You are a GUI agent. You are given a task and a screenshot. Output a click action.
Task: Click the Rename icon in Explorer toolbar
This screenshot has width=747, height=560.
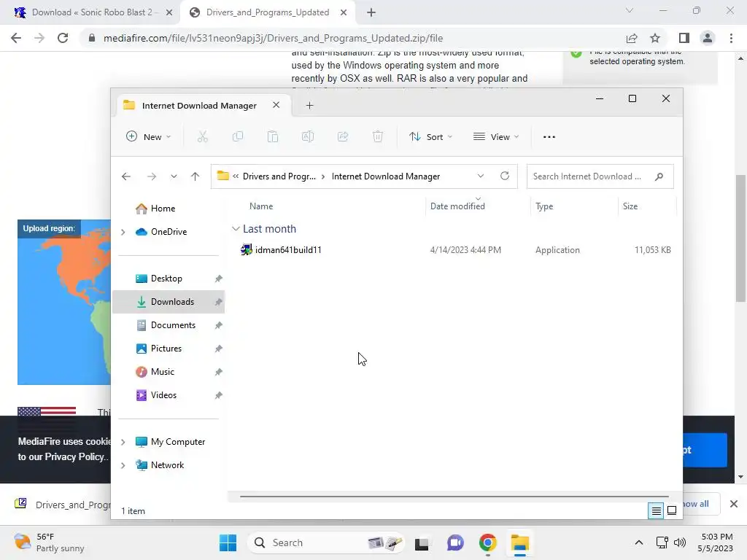pos(308,136)
